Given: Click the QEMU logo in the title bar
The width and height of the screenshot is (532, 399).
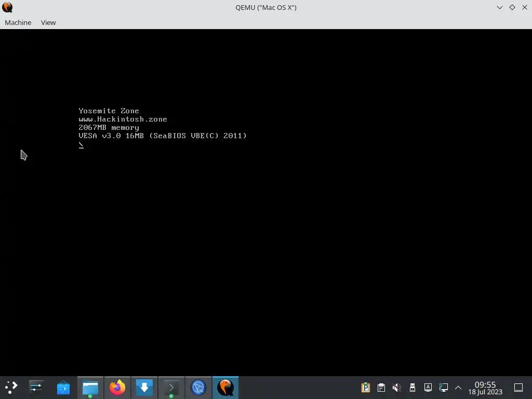Looking at the screenshot, I should coord(7,7).
